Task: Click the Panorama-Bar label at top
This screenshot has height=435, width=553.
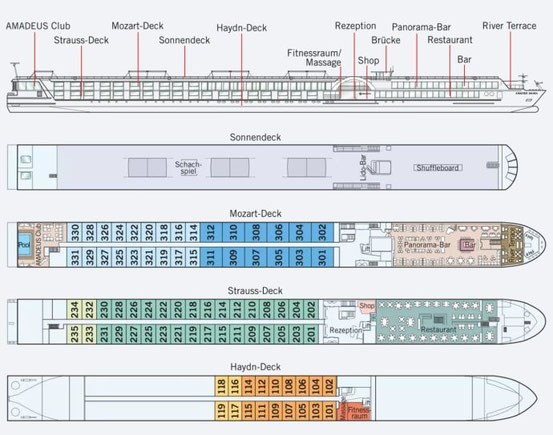Action: click(x=421, y=27)
